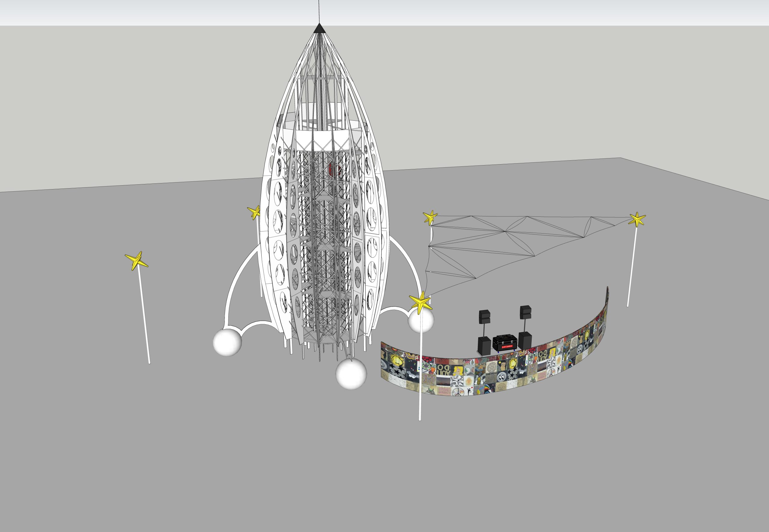This screenshot has height=532, width=769.
Task: Select the bottom-center white sphere under the rocket
Action: [x=351, y=374]
